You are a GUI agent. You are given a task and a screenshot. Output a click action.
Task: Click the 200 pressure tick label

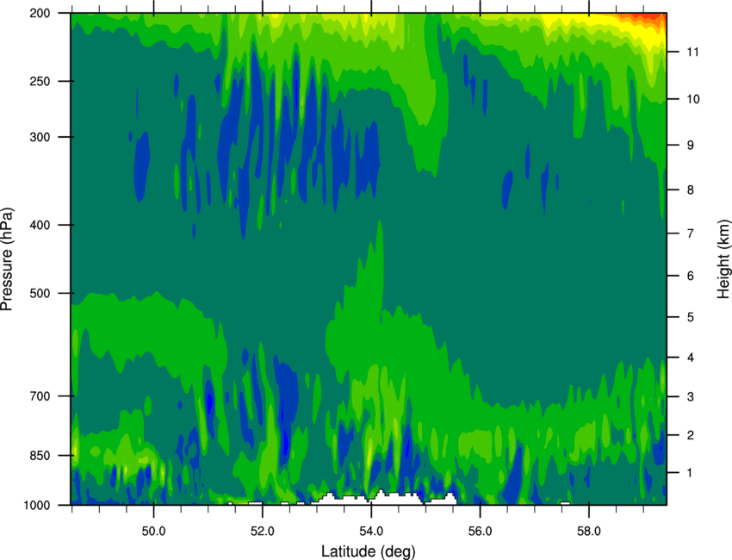(x=40, y=14)
